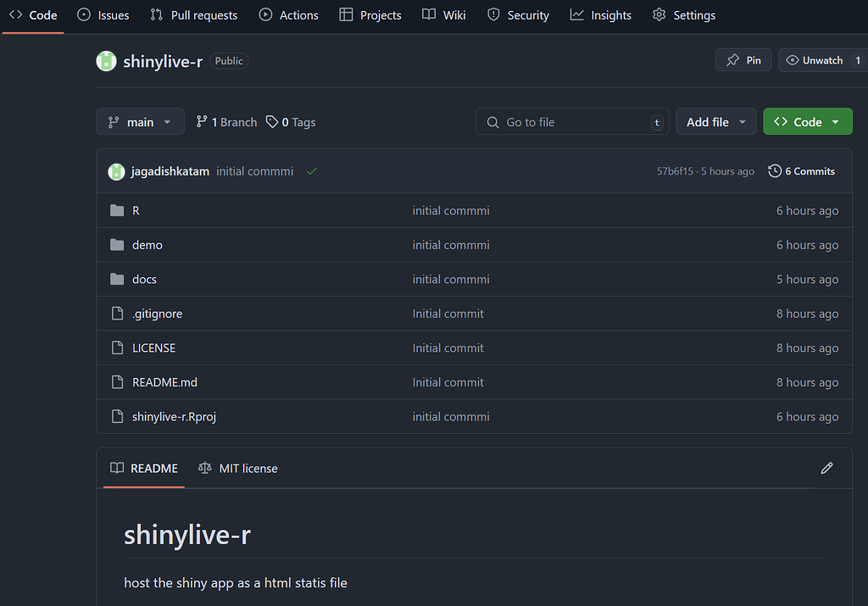The height and width of the screenshot is (606, 868).
Task: Open the Issues tab
Action: pyautogui.click(x=103, y=14)
